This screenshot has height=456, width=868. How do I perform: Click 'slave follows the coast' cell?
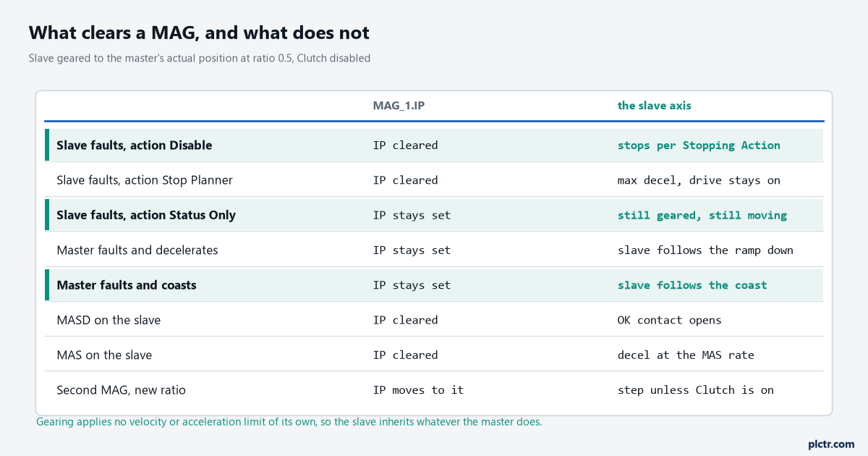coord(692,285)
